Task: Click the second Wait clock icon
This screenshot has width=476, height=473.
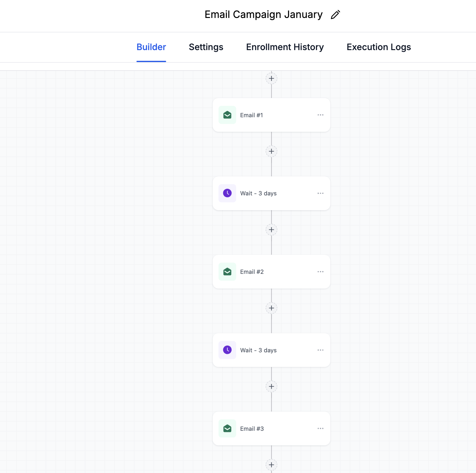Action: coord(227,350)
